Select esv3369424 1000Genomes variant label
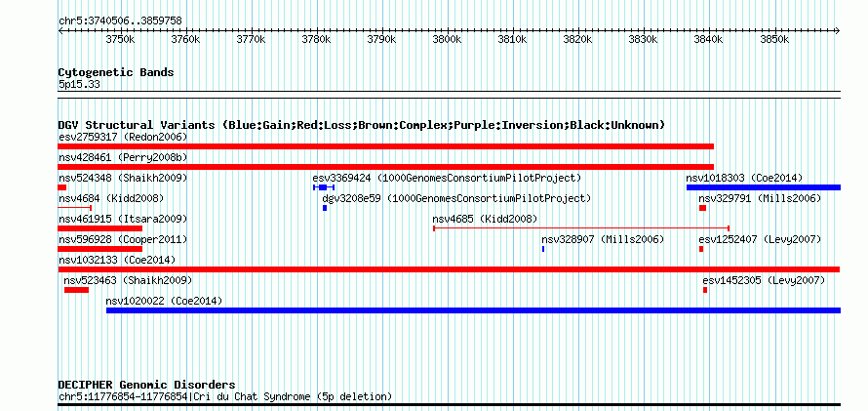868x411 pixels. 447,179
